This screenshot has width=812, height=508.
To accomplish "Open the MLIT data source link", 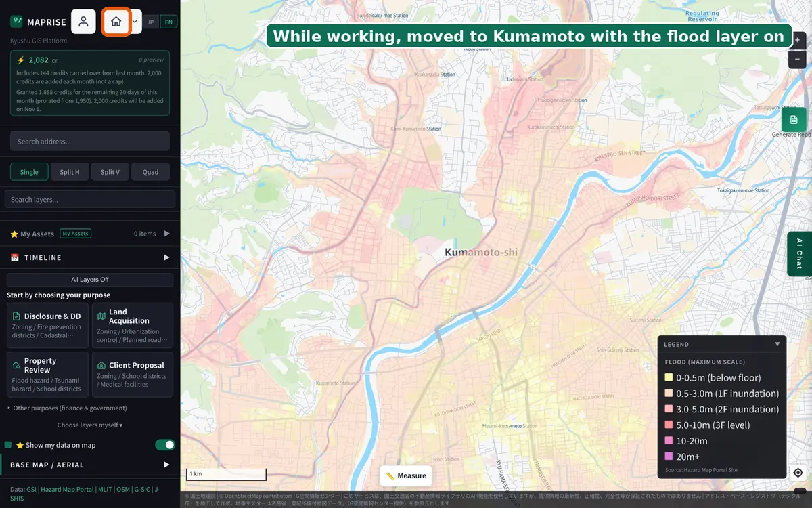I will 105,489.
